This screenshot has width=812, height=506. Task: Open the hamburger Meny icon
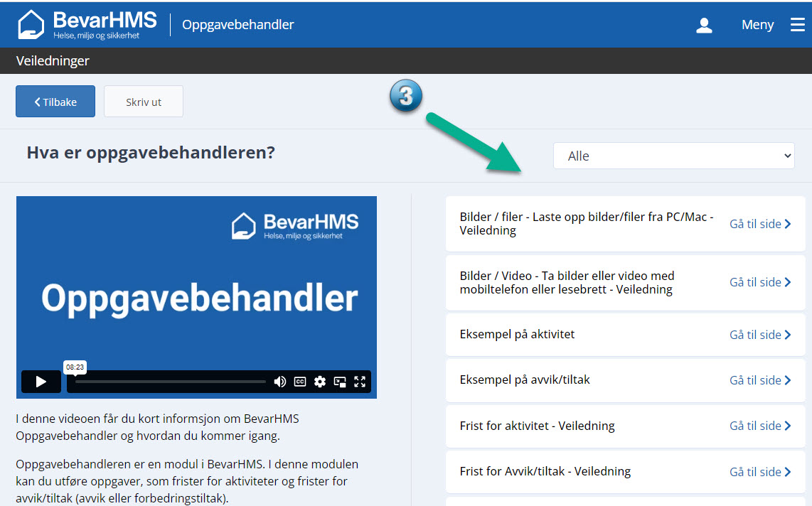tap(797, 25)
